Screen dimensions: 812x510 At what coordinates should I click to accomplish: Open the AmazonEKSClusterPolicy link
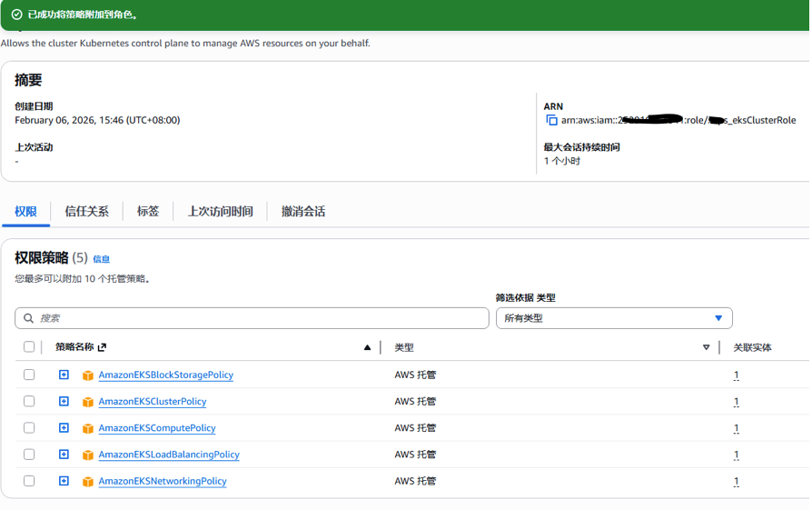tap(152, 402)
